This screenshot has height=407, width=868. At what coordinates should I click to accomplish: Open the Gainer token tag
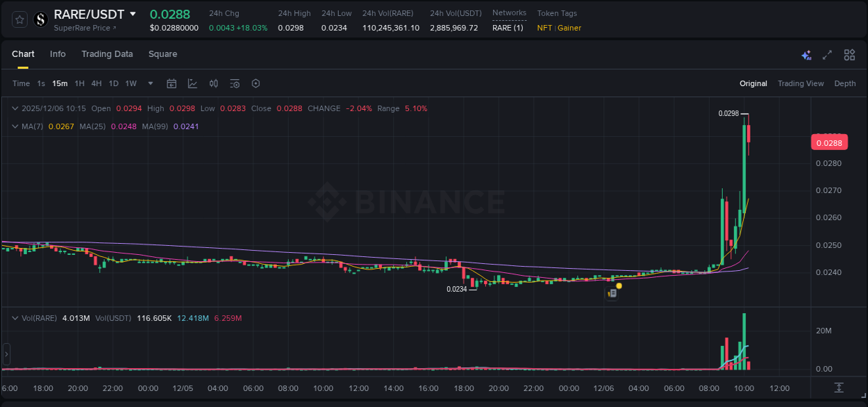click(x=569, y=28)
